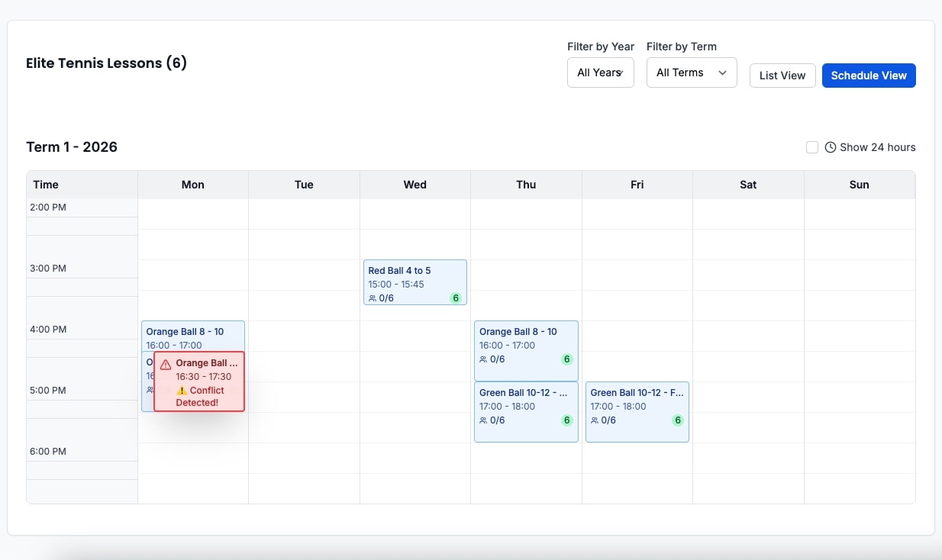This screenshot has width=942, height=560.
Task: Open the Filter by Year dropdown
Action: tap(600, 72)
